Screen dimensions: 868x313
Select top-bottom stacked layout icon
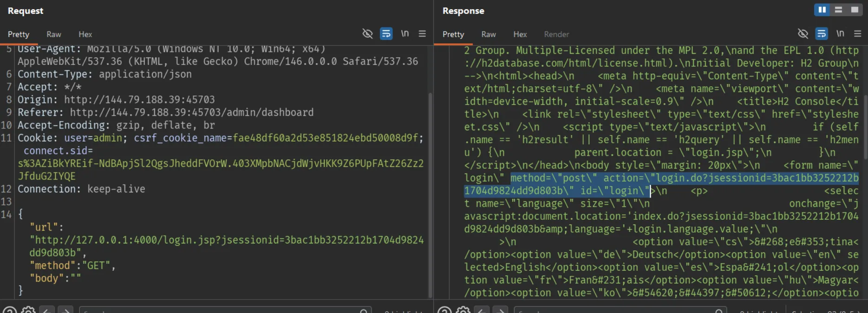[838, 10]
